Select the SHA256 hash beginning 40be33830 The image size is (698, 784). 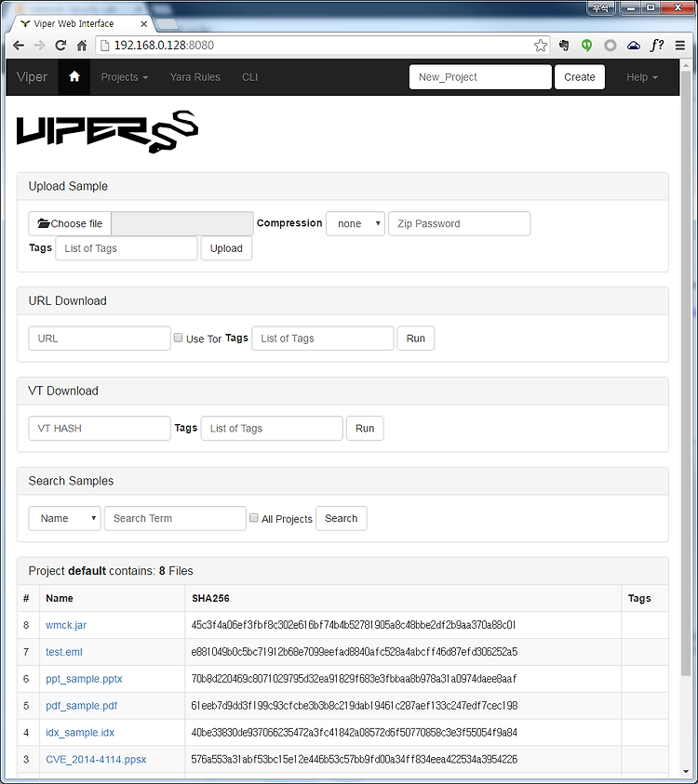(x=355, y=733)
